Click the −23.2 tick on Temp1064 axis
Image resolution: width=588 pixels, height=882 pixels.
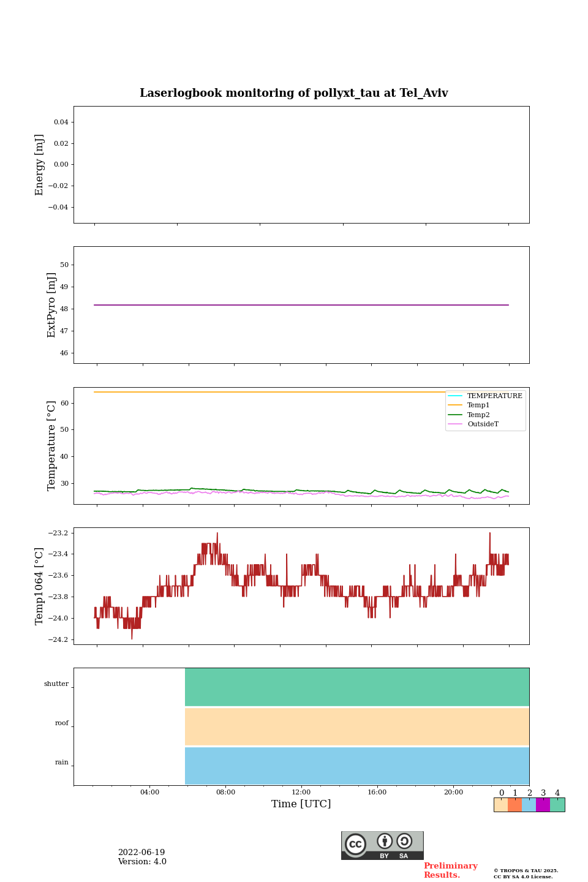59,533
